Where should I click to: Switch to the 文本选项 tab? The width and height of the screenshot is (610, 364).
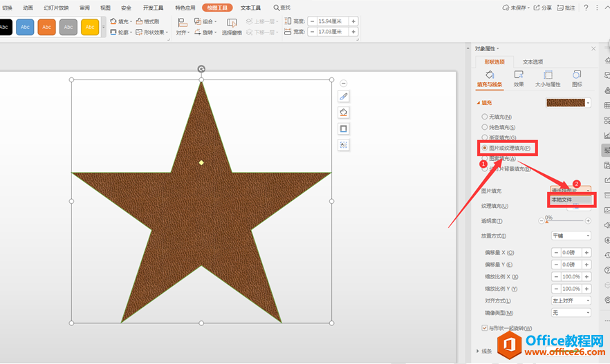pos(533,62)
